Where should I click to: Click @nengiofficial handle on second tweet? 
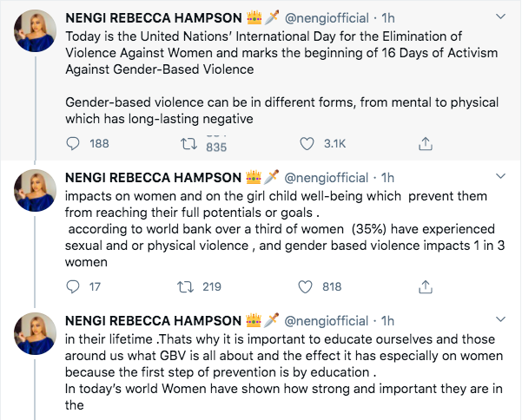[x=328, y=177]
